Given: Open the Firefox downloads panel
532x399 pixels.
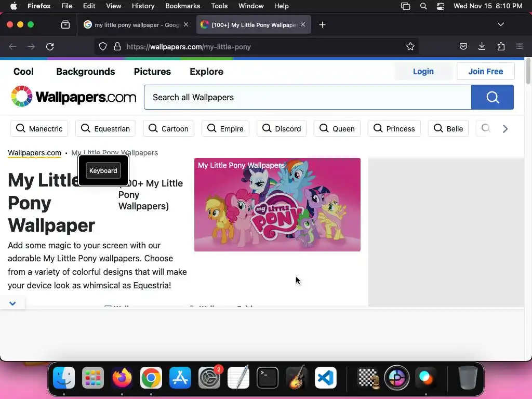Looking at the screenshot, I should pos(482,46).
